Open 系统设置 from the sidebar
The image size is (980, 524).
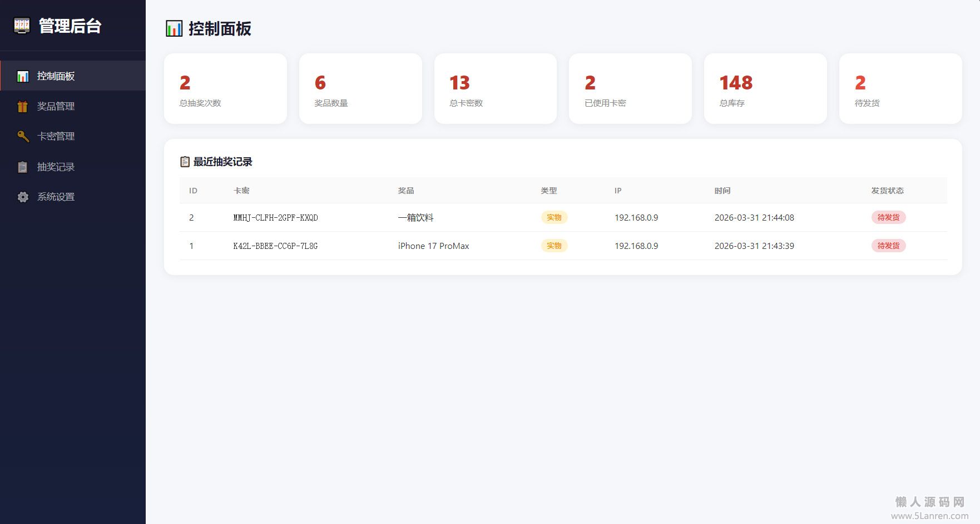(73, 197)
